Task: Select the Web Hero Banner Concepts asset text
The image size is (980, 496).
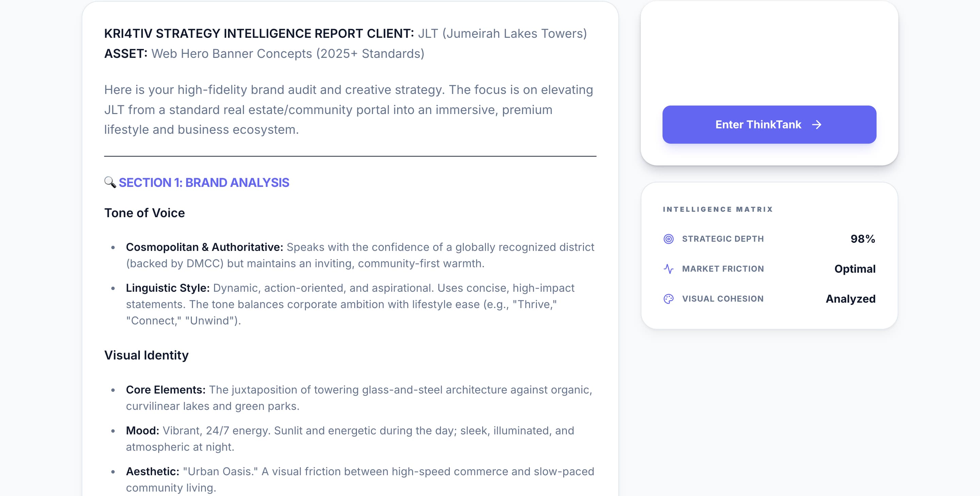Action: tap(287, 53)
